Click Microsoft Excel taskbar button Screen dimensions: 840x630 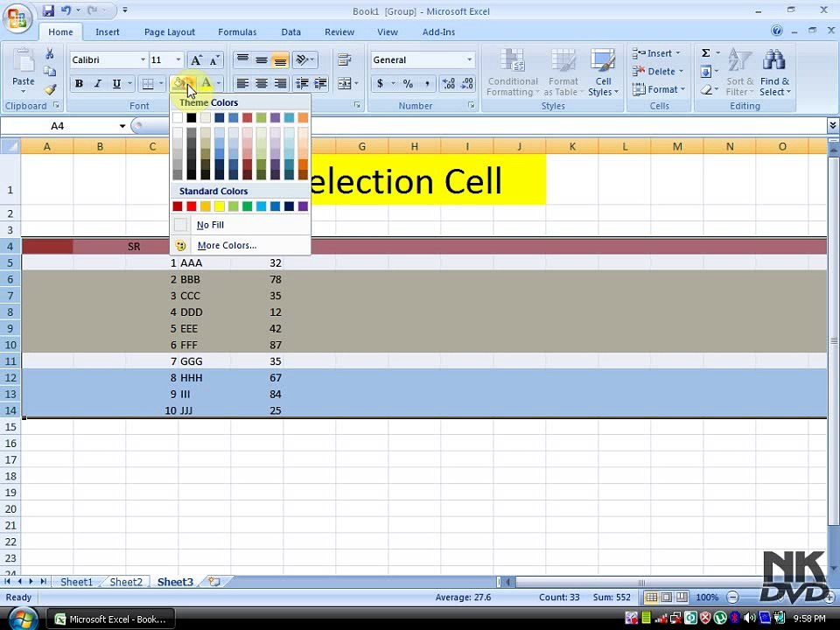111,619
